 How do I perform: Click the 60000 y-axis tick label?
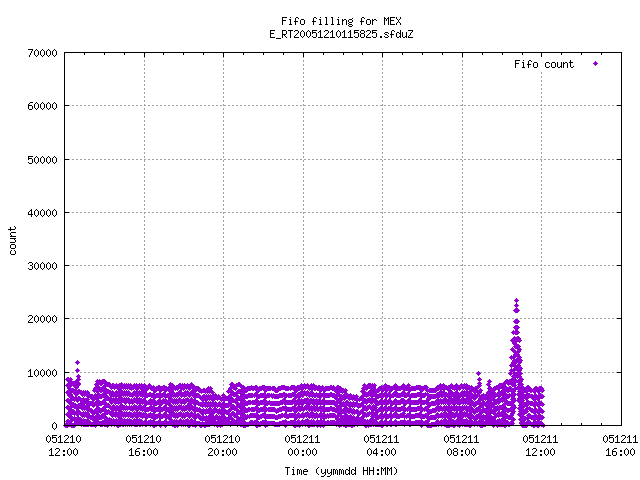point(42,106)
